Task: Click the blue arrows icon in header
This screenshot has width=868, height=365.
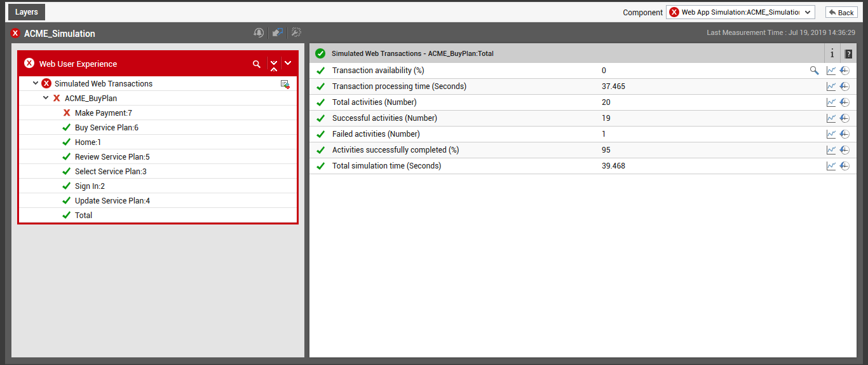Action: pyautogui.click(x=278, y=32)
